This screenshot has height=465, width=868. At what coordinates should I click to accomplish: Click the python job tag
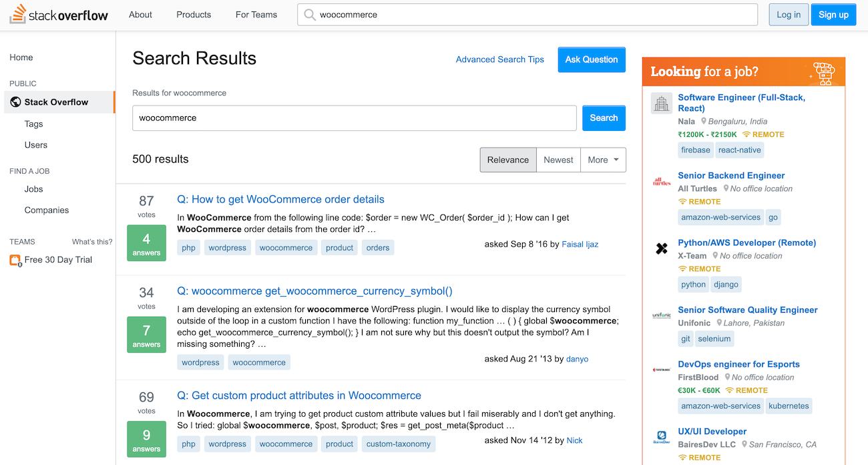point(693,285)
